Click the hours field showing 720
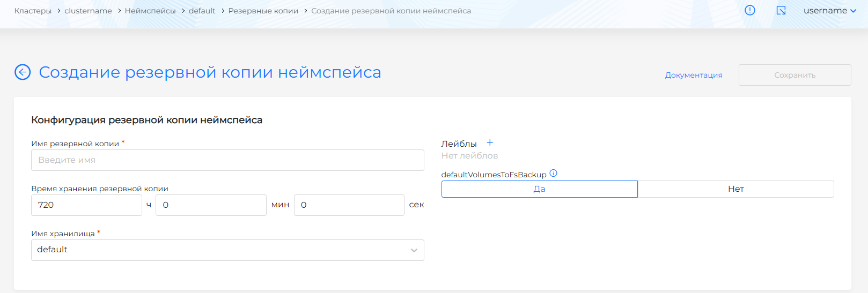 86,205
